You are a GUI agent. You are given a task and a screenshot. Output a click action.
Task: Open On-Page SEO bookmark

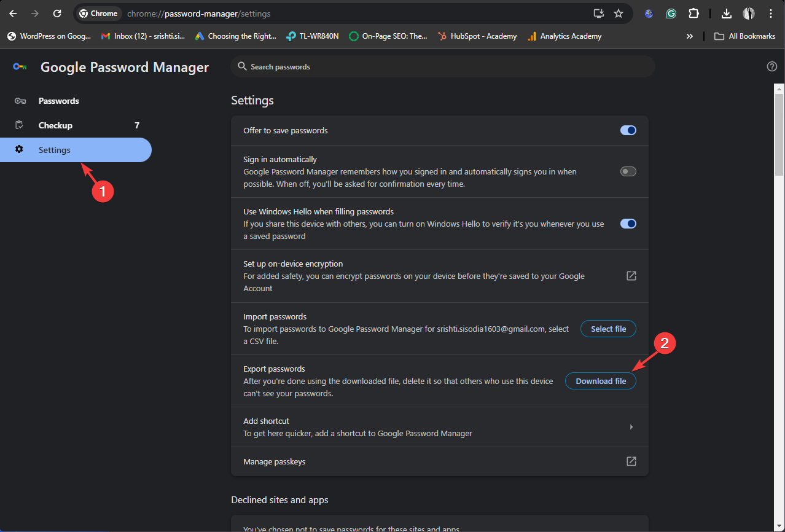pos(388,36)
